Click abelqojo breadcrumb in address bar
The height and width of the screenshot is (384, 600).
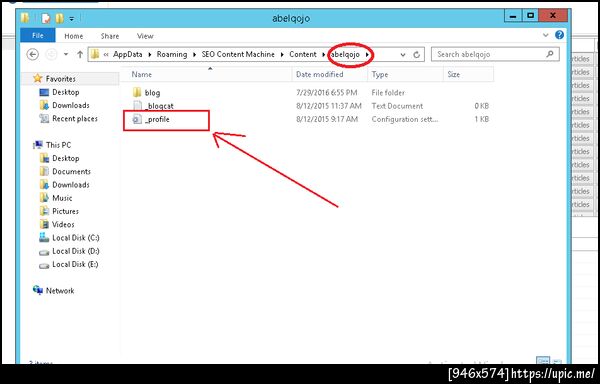346,54
